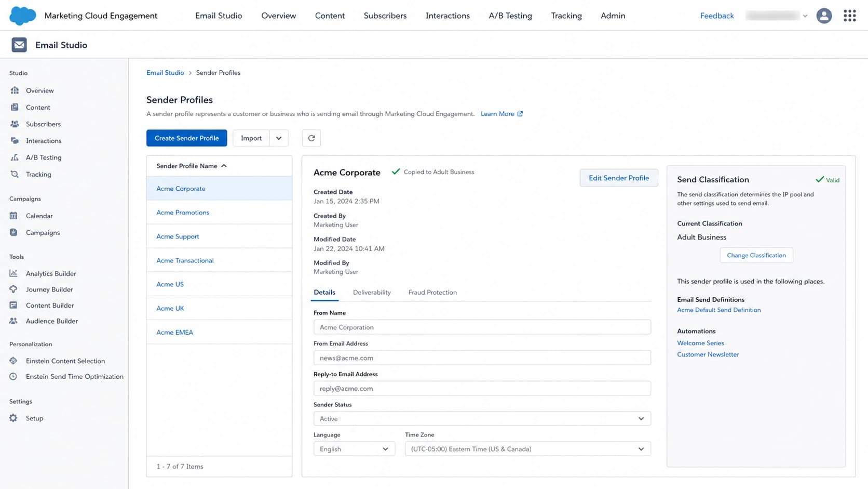Click the Interactions sidebar icon
This screenshot has width=868, height=489.
tap(15, 141)
